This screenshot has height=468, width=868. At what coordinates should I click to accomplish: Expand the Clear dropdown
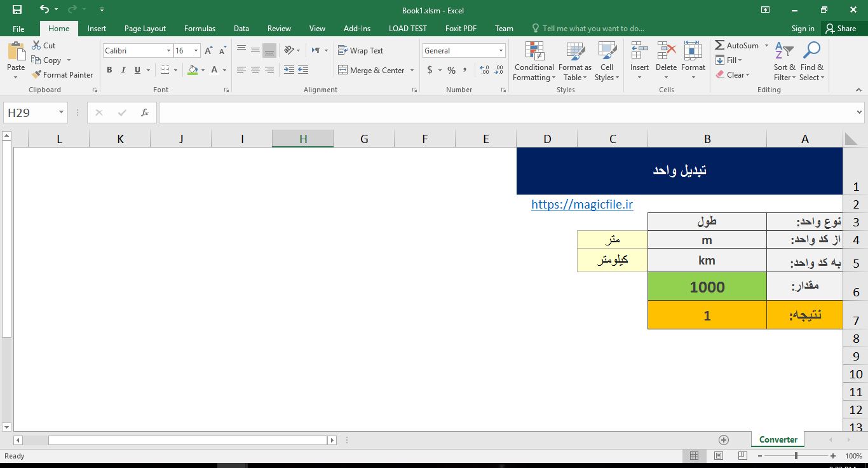coord(748,75)
